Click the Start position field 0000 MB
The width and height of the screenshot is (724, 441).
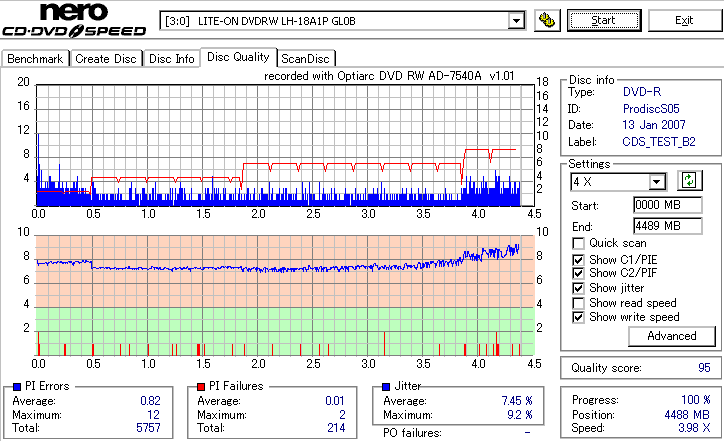pyautogui.click(x=668, y=205)
